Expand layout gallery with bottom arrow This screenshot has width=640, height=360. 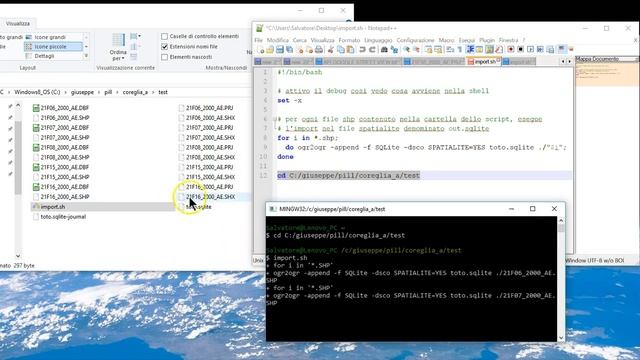pyautogui.click(x=86, y=56)
